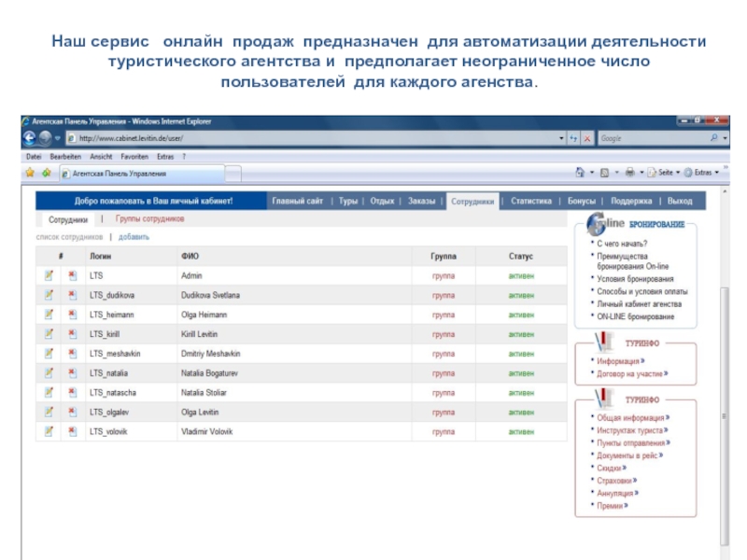Switch to the Статистика tab
Screen dimensions: 747x560
(x=531, y=201)
